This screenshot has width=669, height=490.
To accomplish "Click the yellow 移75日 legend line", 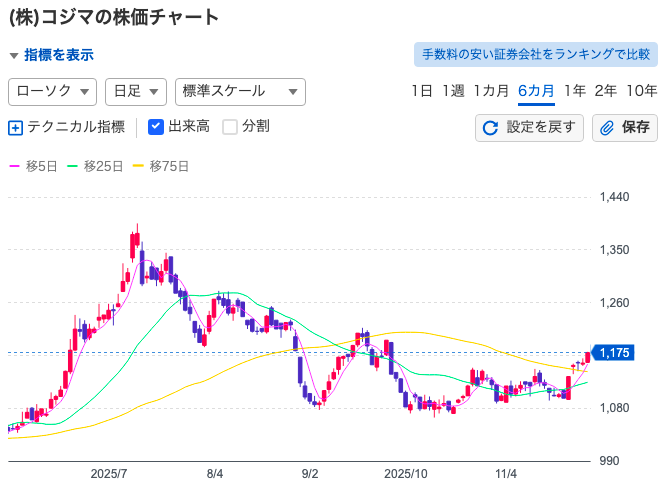I will pyautogui.click(x=138, y=165).
